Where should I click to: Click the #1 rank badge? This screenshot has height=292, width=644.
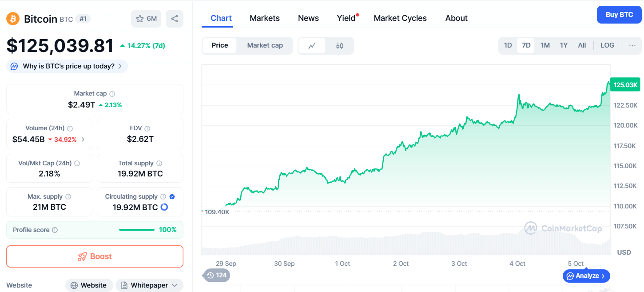[83, 19]
